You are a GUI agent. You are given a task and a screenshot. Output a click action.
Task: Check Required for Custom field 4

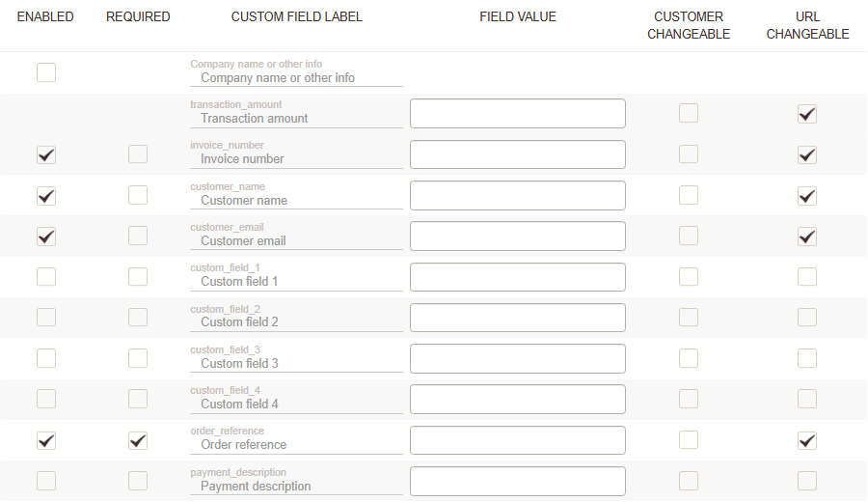[x=138, y=399]
